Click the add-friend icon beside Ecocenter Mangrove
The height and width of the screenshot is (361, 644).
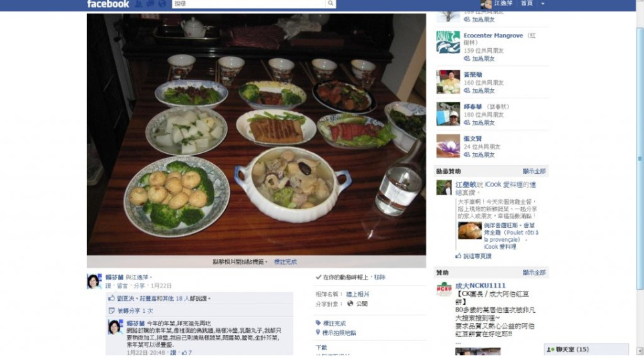(467, 59)
